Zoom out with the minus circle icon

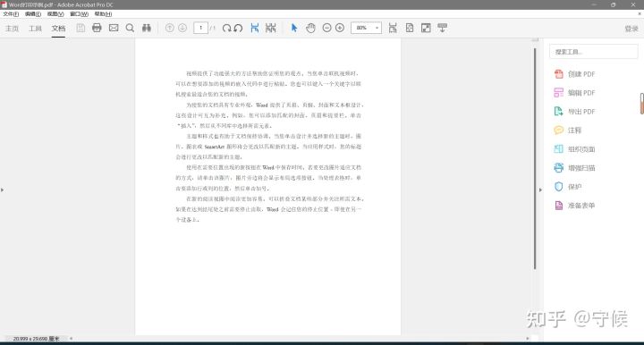pyautogui.click(x=327, y=28)
